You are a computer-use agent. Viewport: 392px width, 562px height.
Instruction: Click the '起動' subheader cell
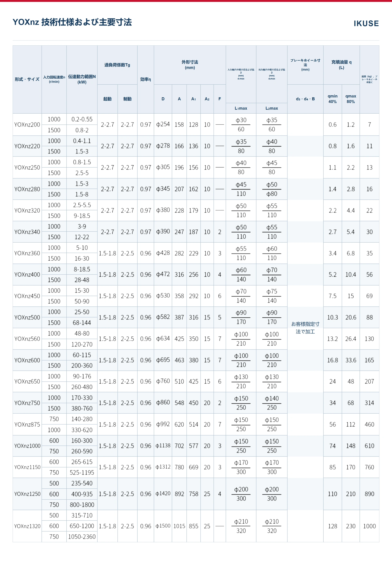(107, 99)
